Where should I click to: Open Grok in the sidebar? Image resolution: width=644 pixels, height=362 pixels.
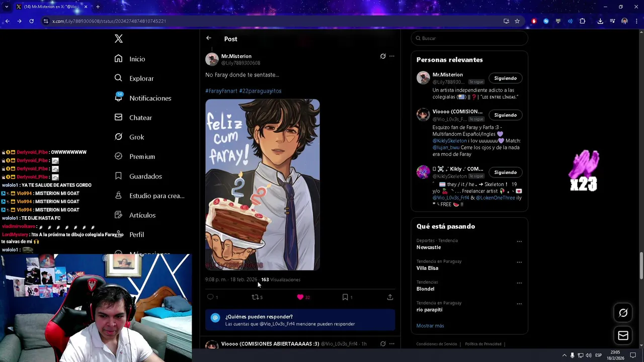[x=129, y=137]
